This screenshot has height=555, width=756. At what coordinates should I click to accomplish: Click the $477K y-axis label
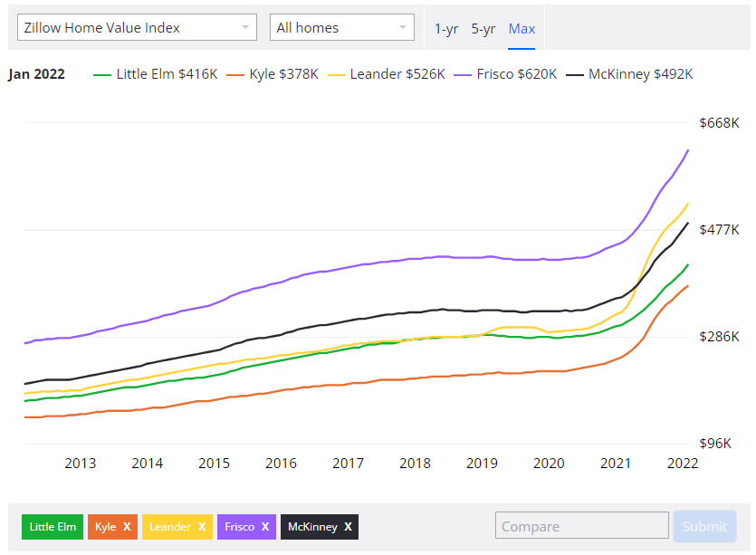coord(719,230)
